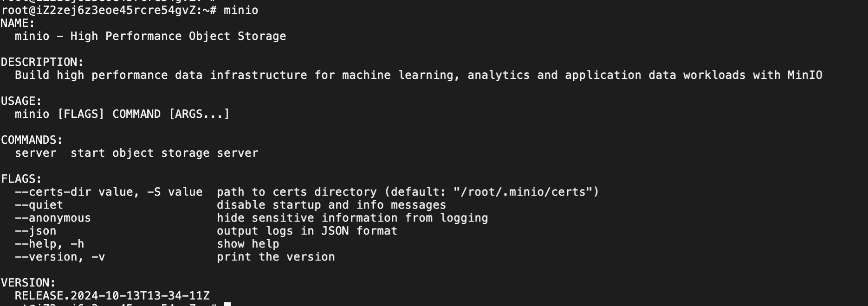This screenshot has width=868, height=306.
Task: Click the COMMANDS: section heading
Action: (x=32, y=140)
